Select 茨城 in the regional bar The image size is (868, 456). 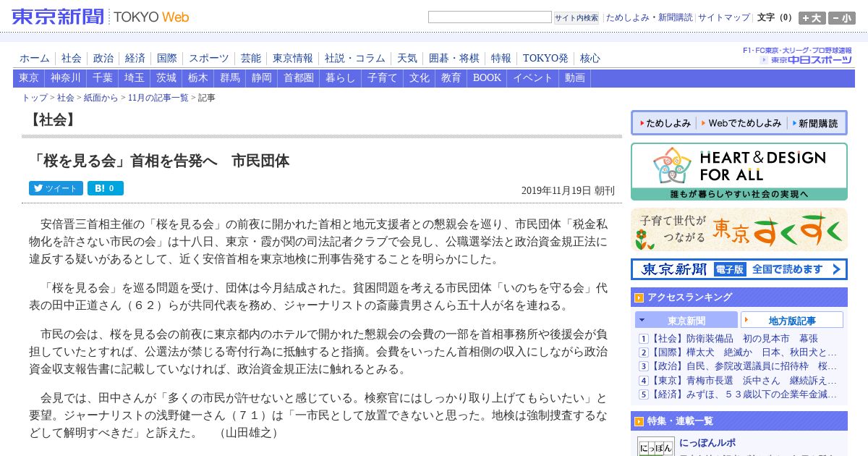[x=166, y=78]
